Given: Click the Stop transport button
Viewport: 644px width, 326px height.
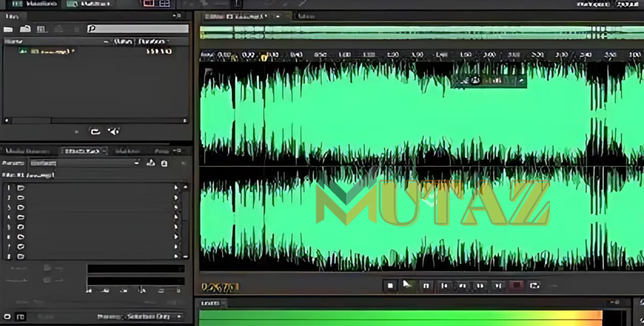Looking at the screenshot, I should [390, 286].
